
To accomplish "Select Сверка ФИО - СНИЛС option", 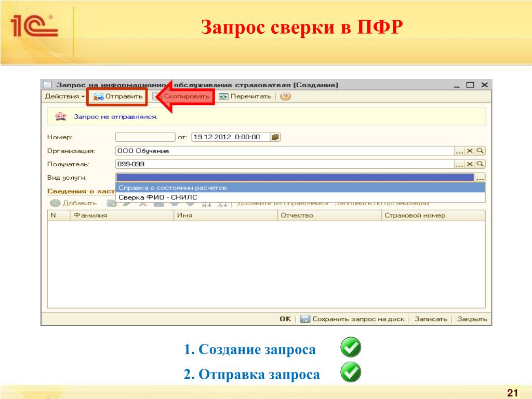I will point(300,197).
